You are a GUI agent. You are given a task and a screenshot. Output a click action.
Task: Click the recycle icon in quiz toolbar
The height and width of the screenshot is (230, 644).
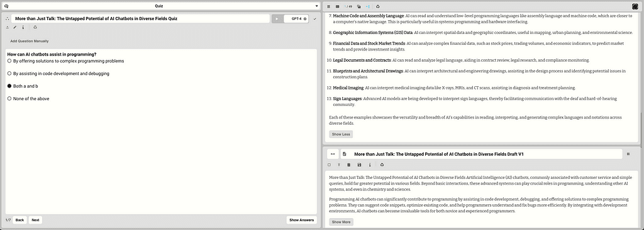click(35, 28)
